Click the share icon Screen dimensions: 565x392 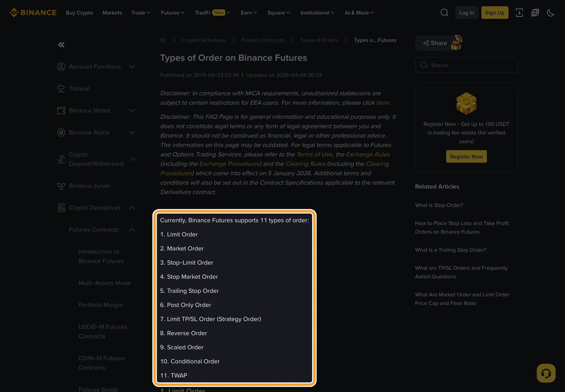pyautogui.click(x=426, y=43)
